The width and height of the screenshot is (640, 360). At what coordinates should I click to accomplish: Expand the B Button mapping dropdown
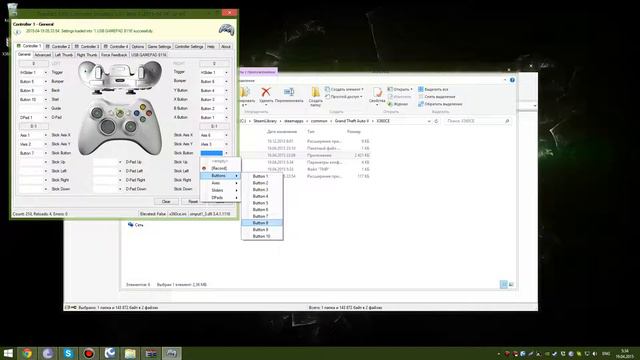tap(226, 109)
